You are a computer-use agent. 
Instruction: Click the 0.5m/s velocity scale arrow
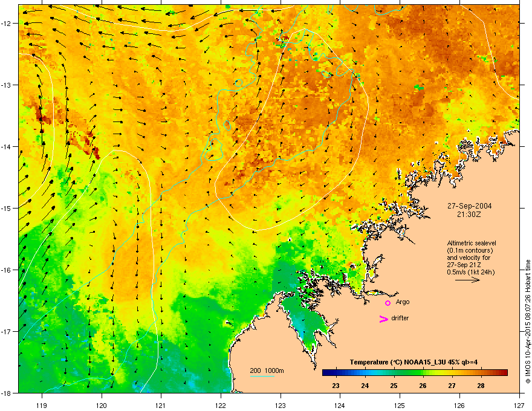pos(467,280)
